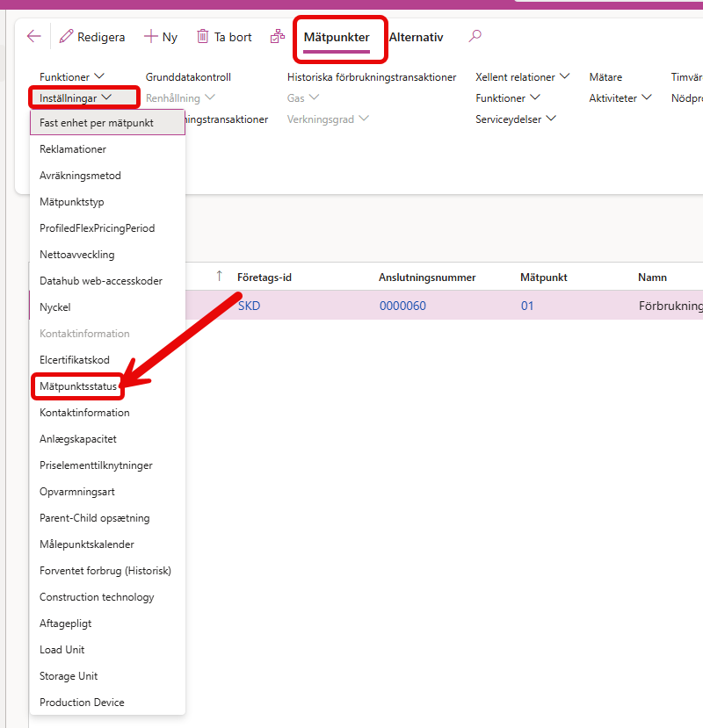703x728 pixels.
Task: Choose Fast enhet per mätpunkt
Action: pos(97,123)
